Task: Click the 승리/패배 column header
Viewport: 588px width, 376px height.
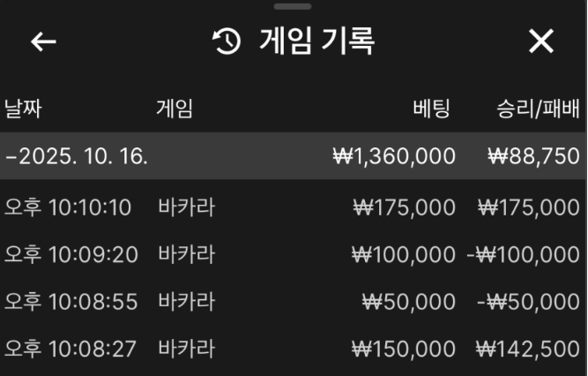Action: point(538,109)
